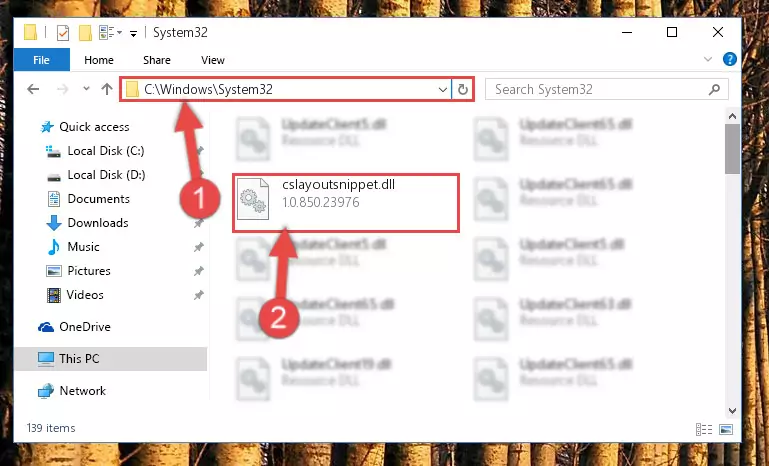Click the Up one level arrow
The width and height of the screenshot is (769, 466).
106,89
